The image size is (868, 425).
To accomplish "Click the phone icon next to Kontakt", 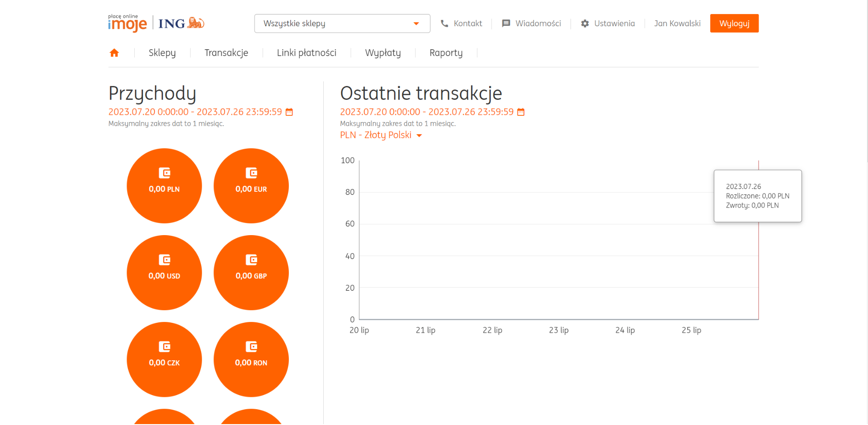I will point(444,24).
